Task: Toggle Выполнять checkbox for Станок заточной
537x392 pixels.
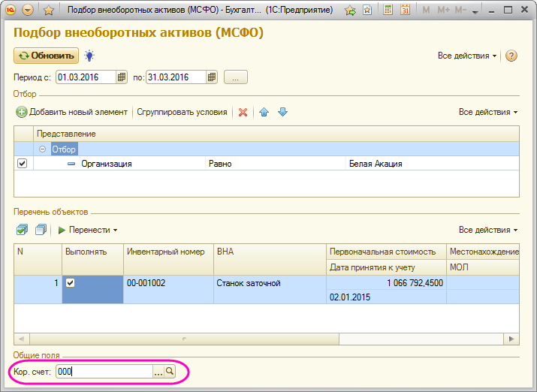Action: click(70, 283)
